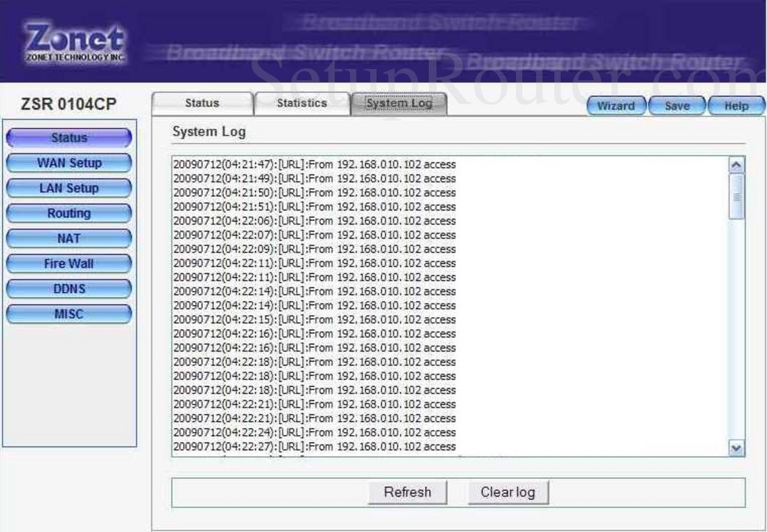Open the DDNS settings page

68,289
